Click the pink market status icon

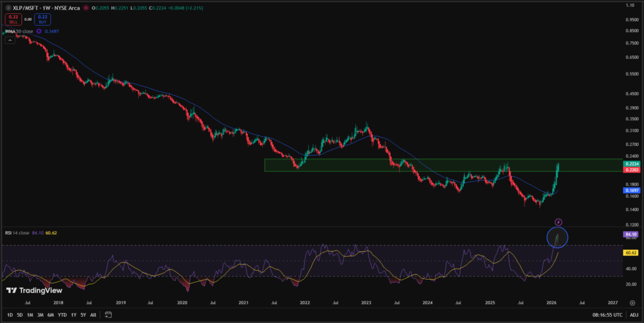click(86, 8)
